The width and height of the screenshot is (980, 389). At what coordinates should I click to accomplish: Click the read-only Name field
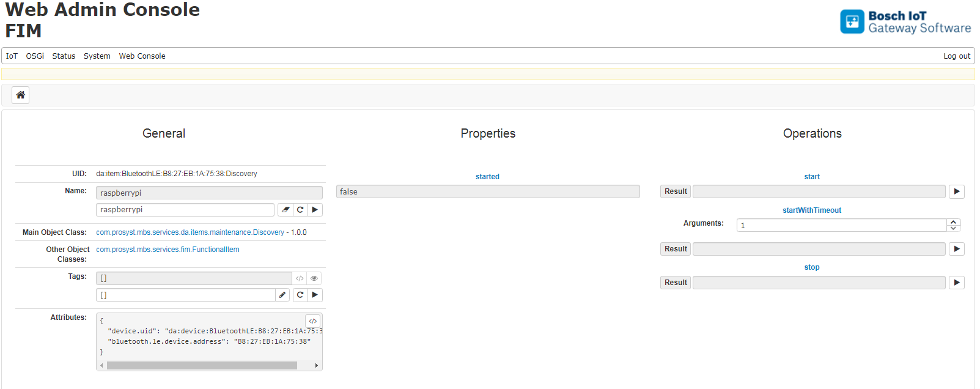point(209,193)
